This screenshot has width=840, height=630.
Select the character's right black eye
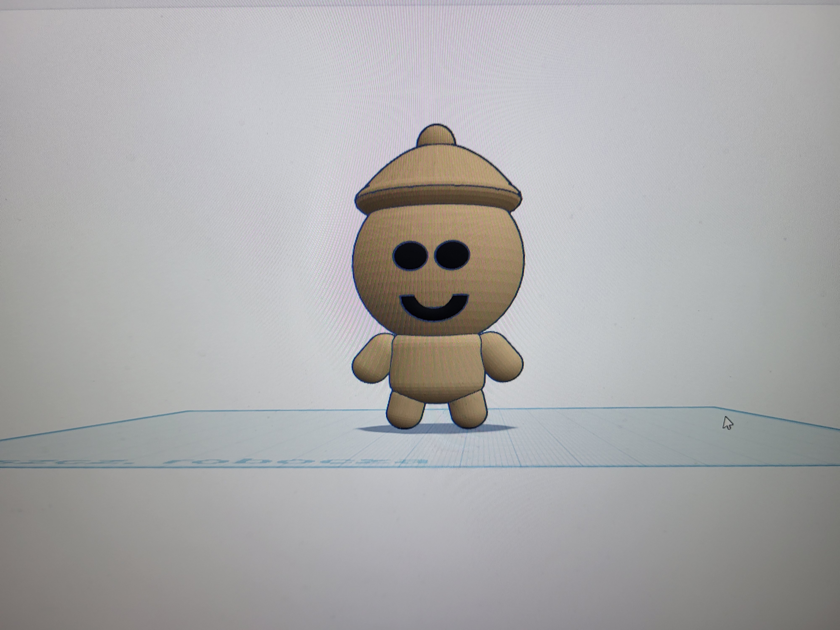452,255
